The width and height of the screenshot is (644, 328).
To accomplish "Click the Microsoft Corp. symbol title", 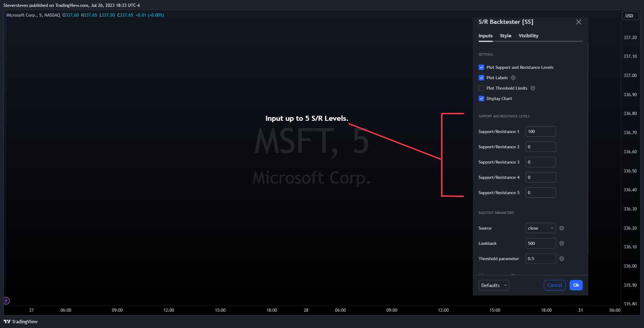I will coord(21,15).
